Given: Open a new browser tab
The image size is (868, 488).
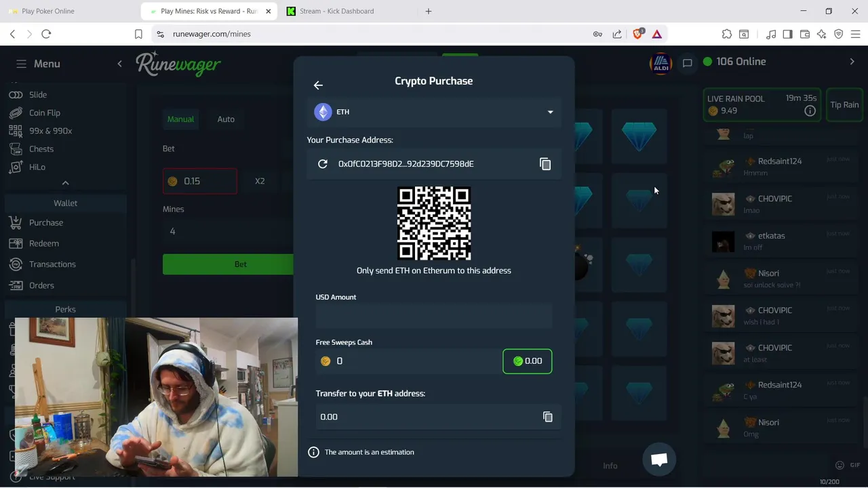Looking at the screenshot, I should coord(429,11).
